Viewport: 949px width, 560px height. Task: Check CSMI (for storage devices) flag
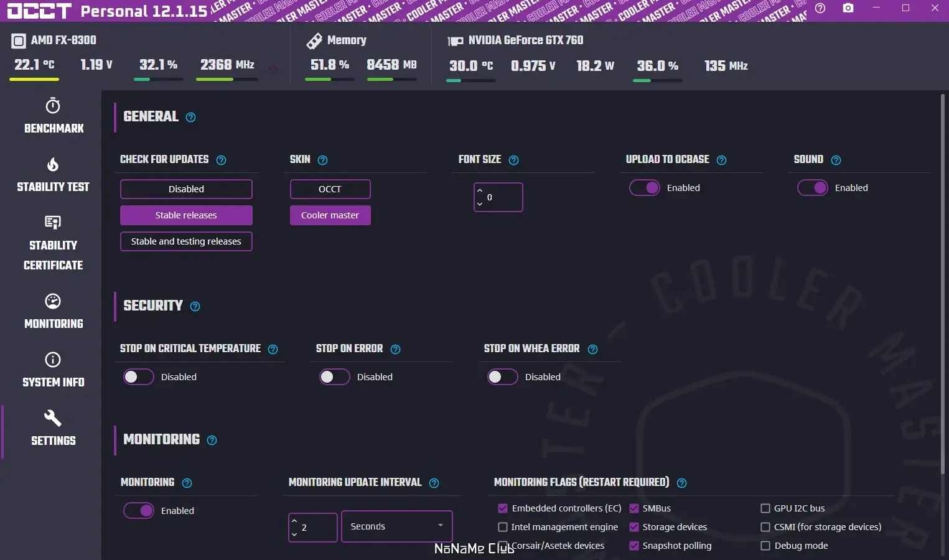(765, 527)
